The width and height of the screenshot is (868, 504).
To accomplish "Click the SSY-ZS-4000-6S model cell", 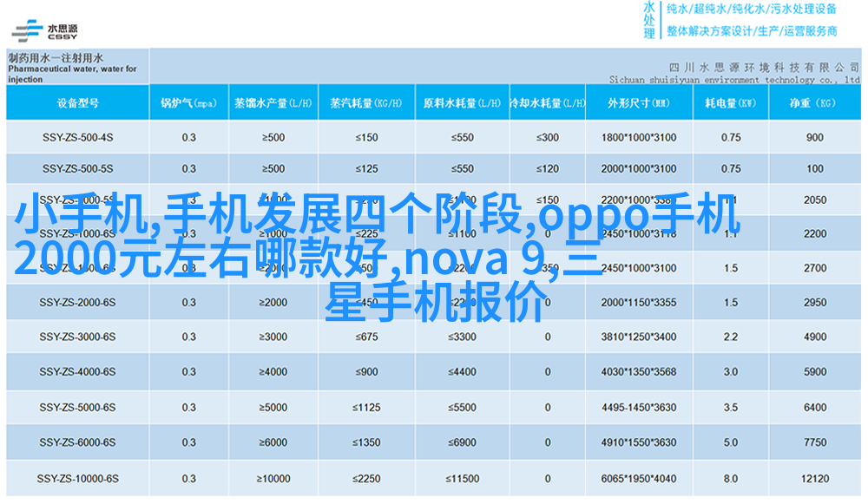I will pyautogui.click(x=78, y=372).
